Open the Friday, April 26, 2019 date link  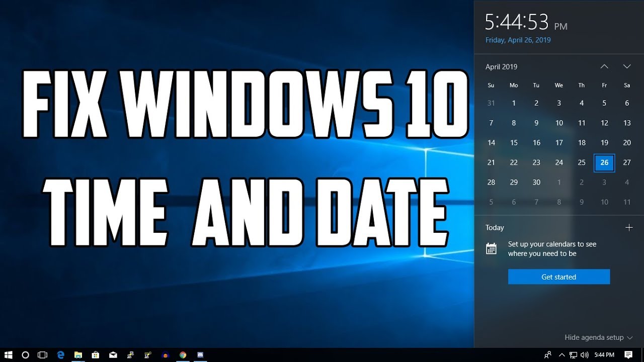pyautogui.click(x=518, y=40)
